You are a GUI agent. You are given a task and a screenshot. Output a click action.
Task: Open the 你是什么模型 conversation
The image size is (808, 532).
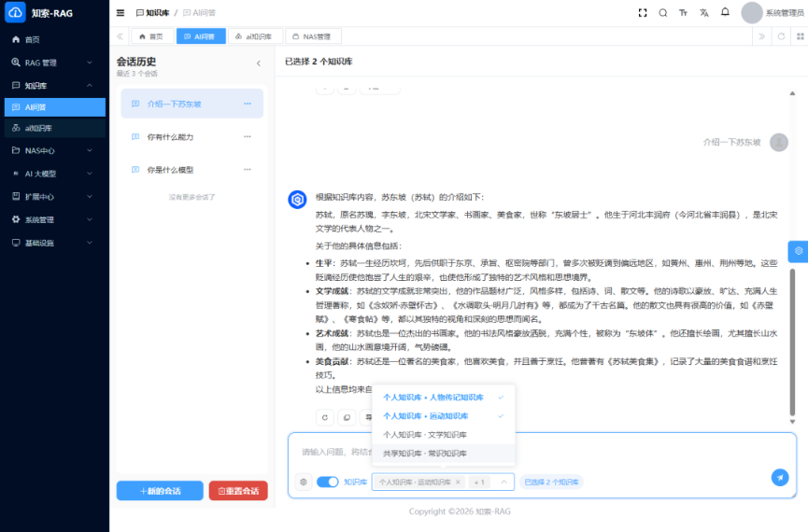pos(191,170)
